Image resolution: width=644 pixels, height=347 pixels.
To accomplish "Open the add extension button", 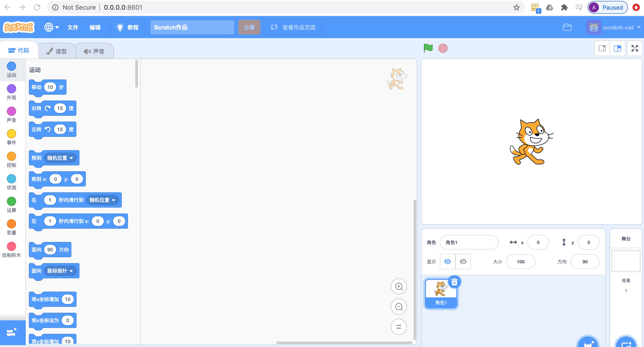I will point(12,333).
